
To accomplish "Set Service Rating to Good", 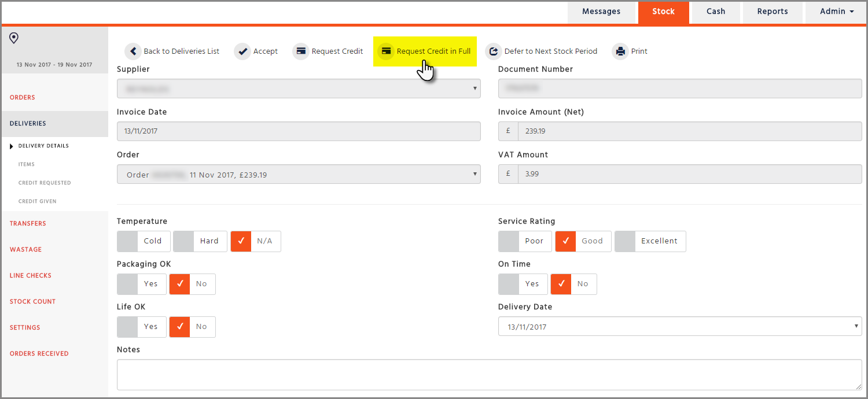I will click(583, 241).
